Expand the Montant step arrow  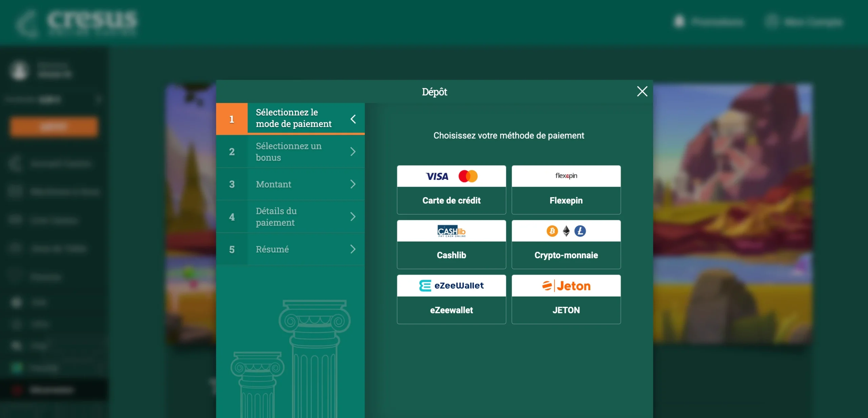pos(353,184)
